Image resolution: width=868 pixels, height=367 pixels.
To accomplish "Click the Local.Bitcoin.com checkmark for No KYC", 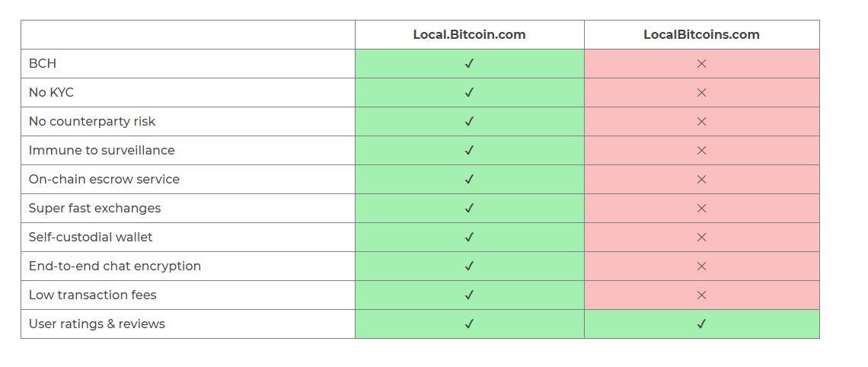I will [469, 93].
